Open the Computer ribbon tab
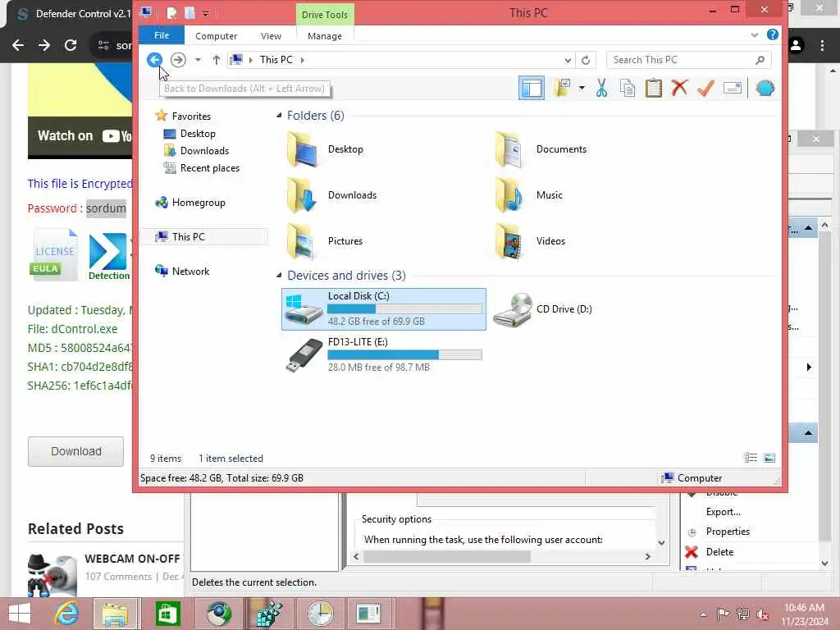Image resolution: width=840 pixels, height=630 pixels. (216, 36)
